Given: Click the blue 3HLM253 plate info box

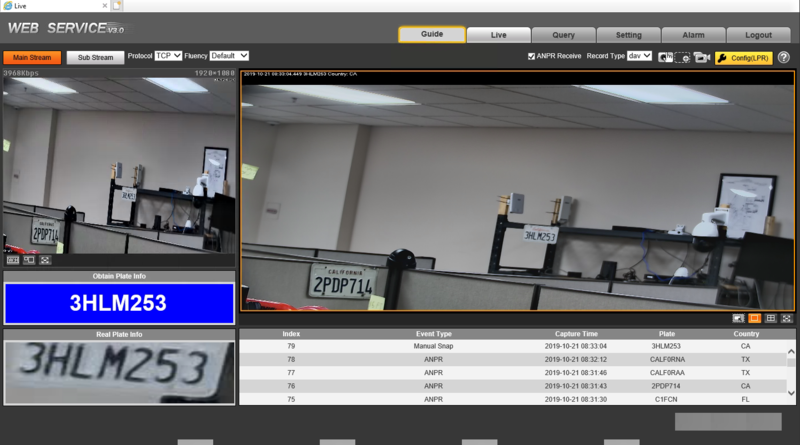Looking at the screenshot, I should point(119,303).
